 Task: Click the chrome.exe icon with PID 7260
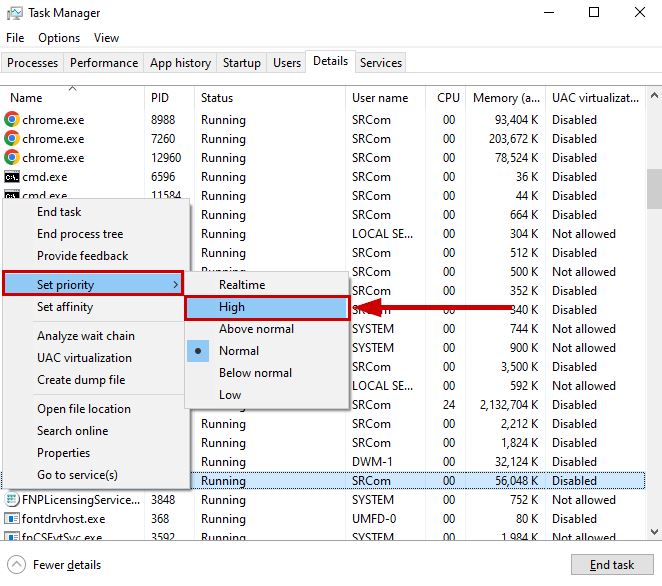12,138
